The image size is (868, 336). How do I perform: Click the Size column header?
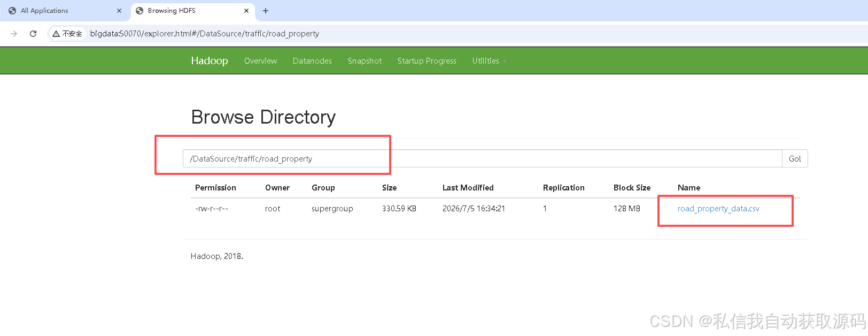(390, 188)
